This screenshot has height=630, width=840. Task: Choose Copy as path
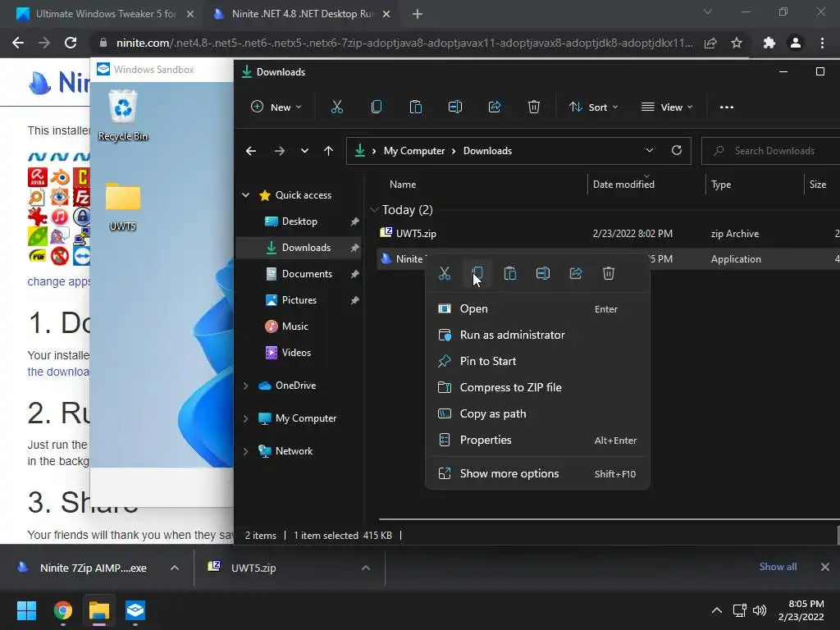[x=537, y=413]
